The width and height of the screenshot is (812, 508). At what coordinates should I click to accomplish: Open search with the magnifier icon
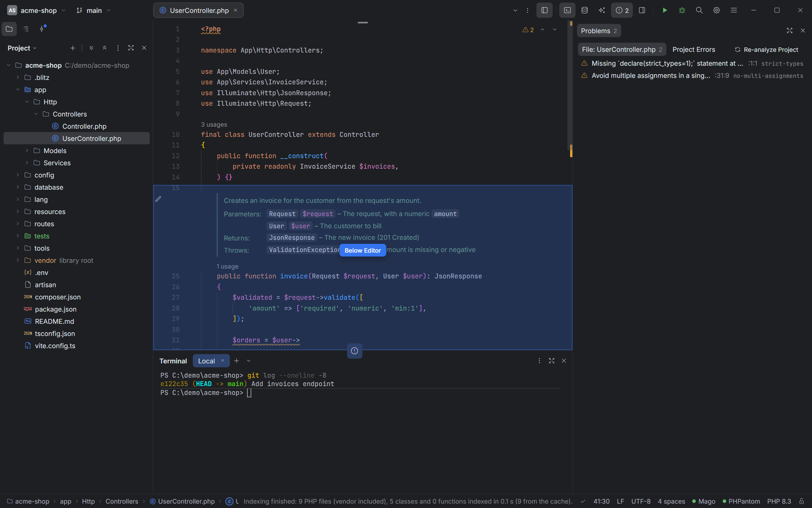699,10
